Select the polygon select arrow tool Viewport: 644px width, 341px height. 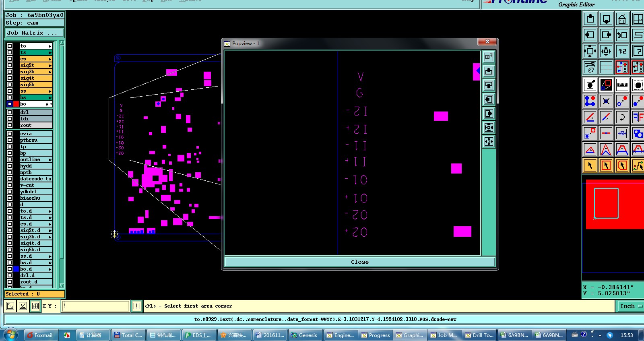click(x=622, y=165)
